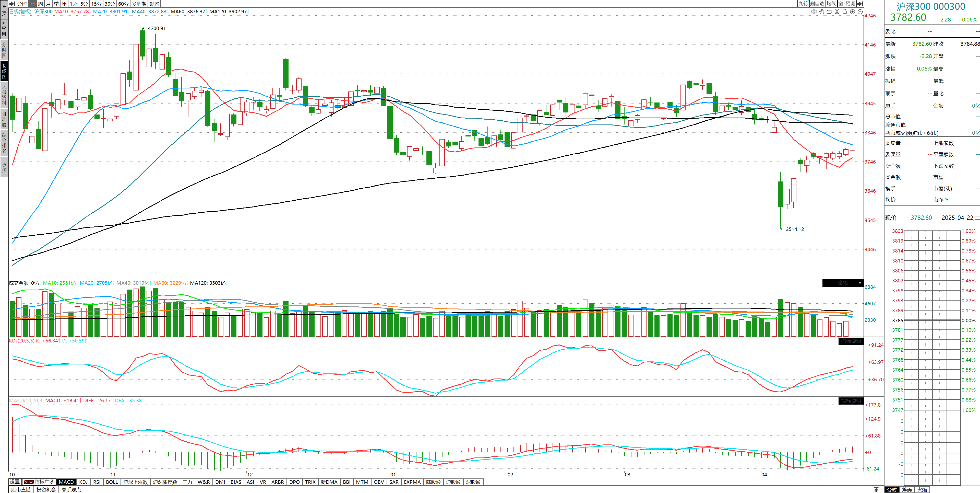Select the 月 monthly period tab
The image size is (980, 493).
48,4
